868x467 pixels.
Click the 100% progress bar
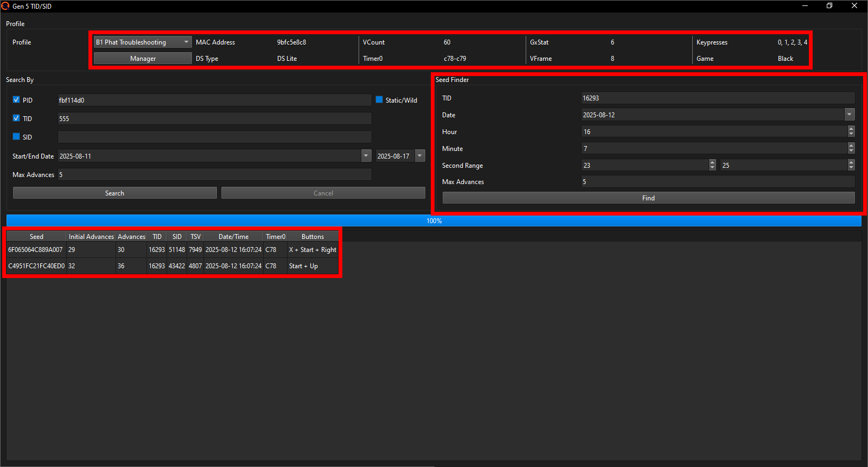pos(434,221)
